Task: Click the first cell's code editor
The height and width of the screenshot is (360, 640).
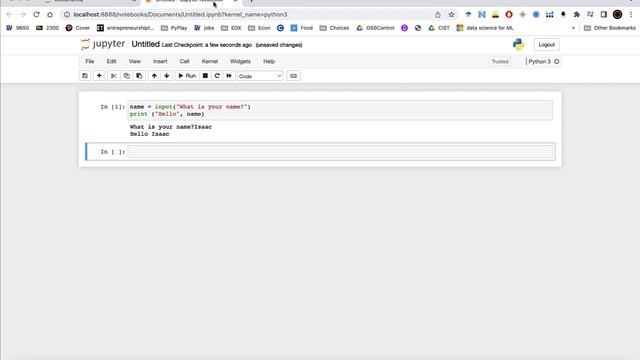Action: click(340, 110)
